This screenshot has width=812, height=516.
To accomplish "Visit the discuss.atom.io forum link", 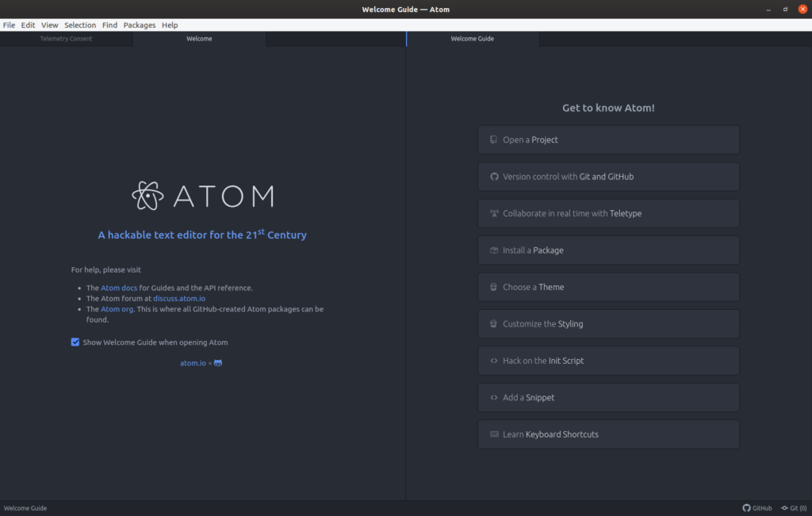I will [x=179, y=299].
